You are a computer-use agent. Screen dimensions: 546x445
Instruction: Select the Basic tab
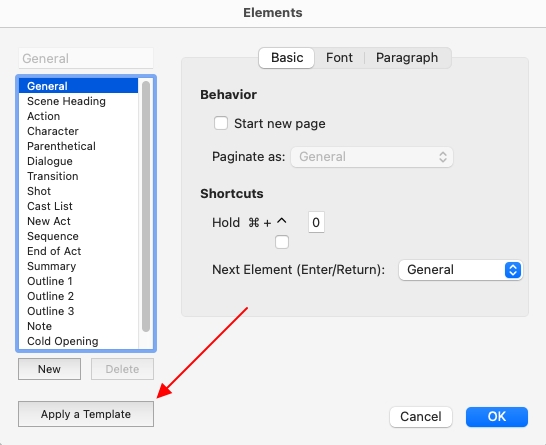(287, 57)
